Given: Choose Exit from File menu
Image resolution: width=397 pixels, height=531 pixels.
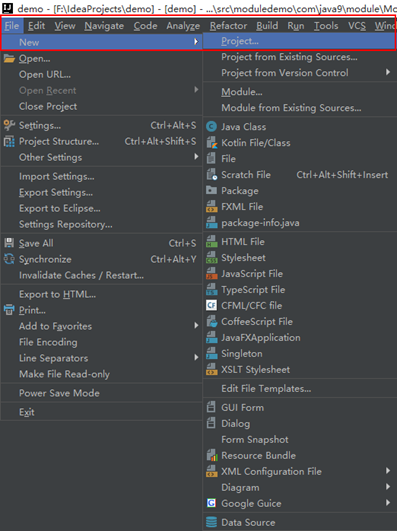Looking at the screenshot, I should 27,412.
